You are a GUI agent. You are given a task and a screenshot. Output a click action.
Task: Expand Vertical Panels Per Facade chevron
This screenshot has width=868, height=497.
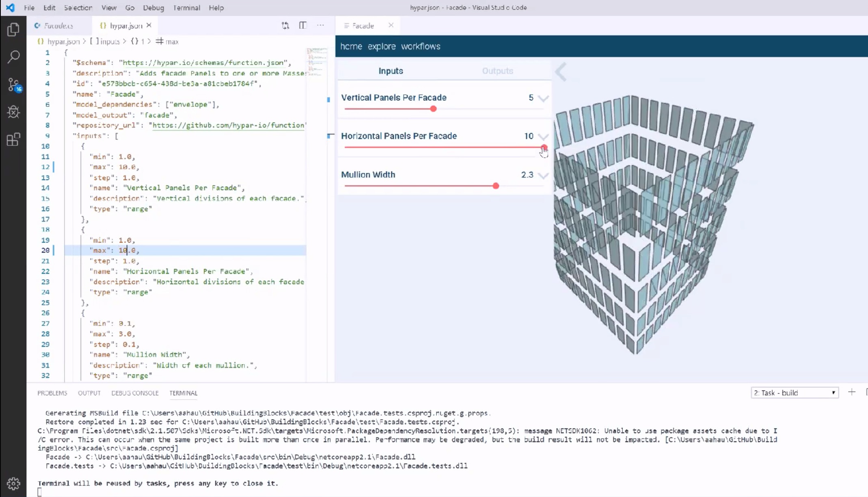click(543, 98)
